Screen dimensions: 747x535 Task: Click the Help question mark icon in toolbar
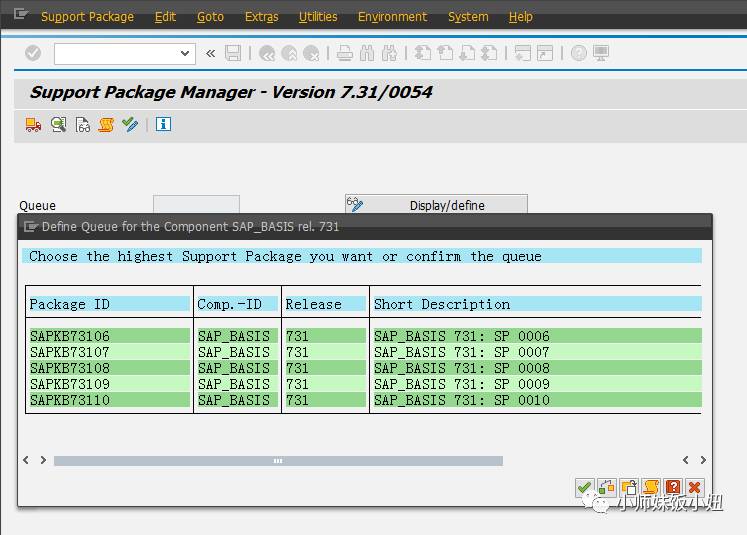point(579,53)
